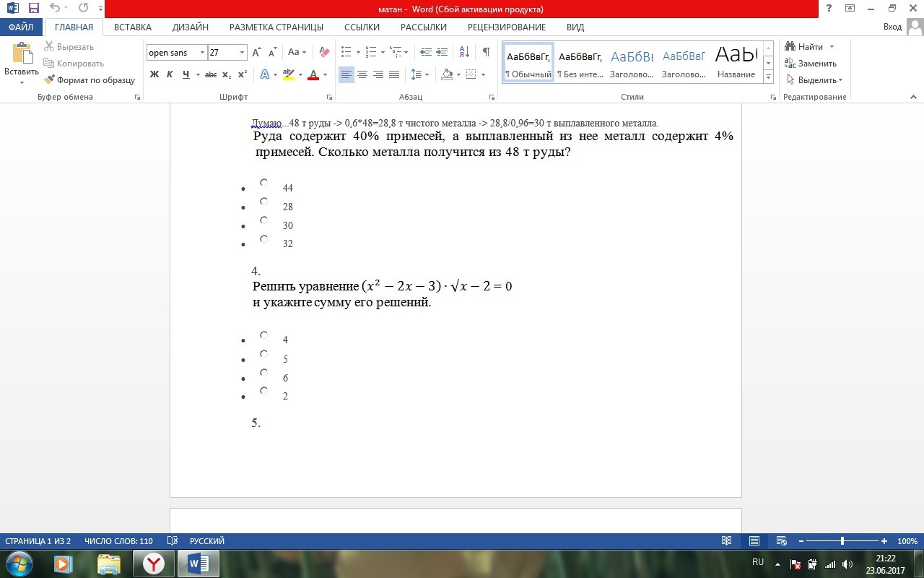Click the Format Painter brush icon

pos(50,80)
